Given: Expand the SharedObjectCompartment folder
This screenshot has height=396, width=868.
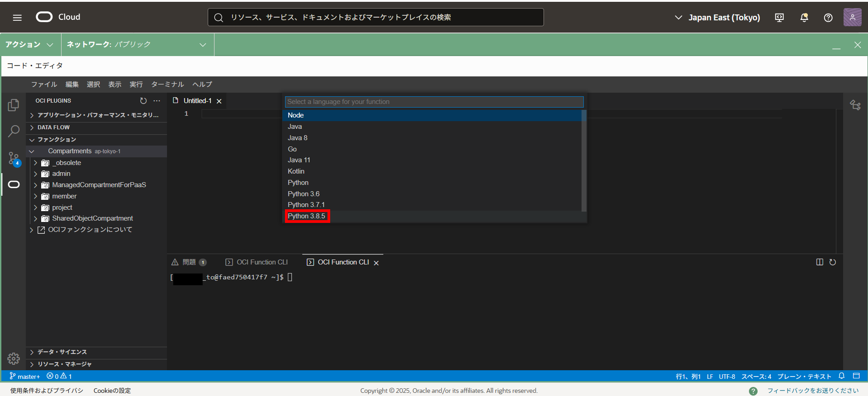Looking at the screenshot, I should [x=96, y=218].
